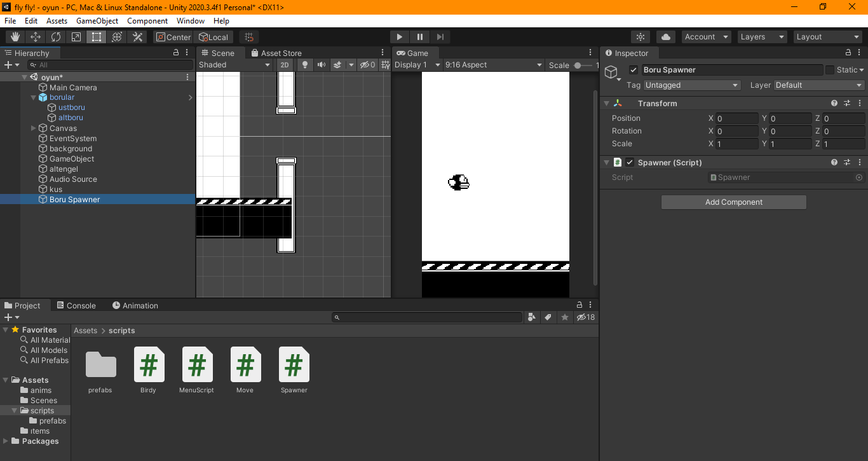
Task: Toggle scene audio speaker icon
Action: tap(322, 65)
